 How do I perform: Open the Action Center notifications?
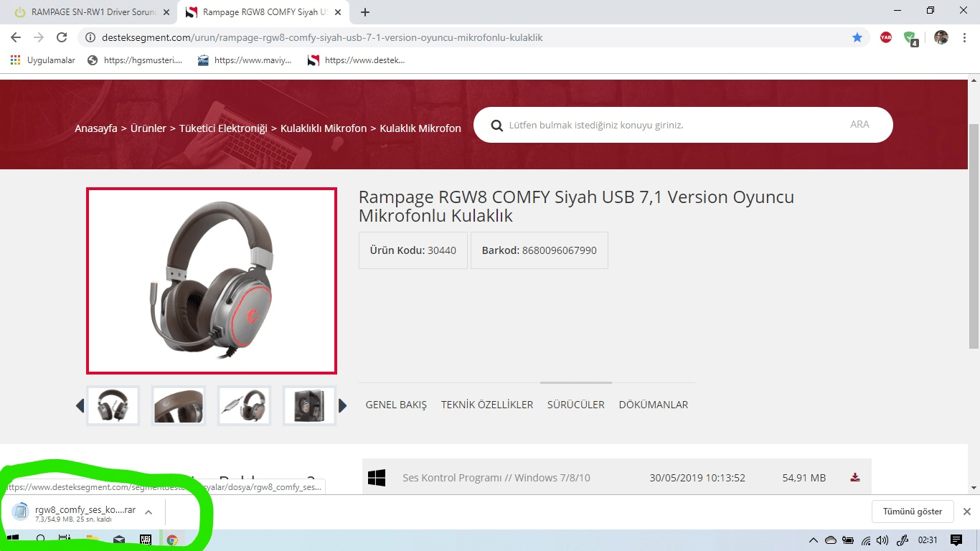(x=956, y=540)
